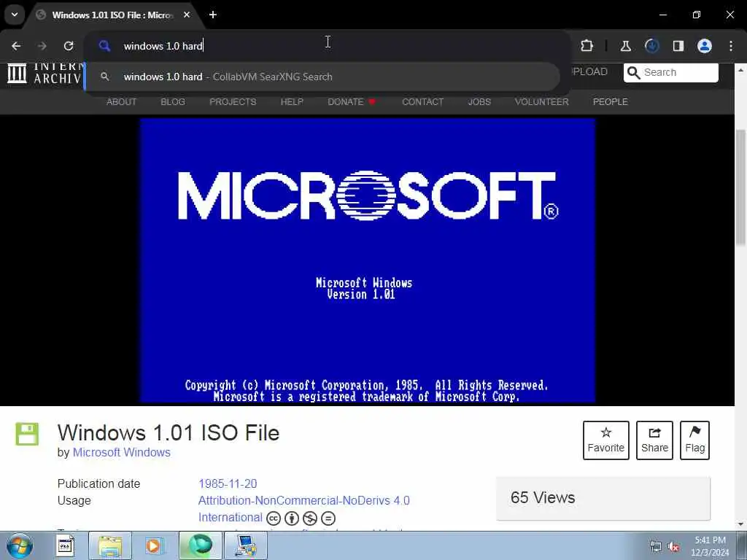Launch Windows Media Player from taskbar
Image resolution: width=747 pixels, height=560 pixels.
[153, 545]
